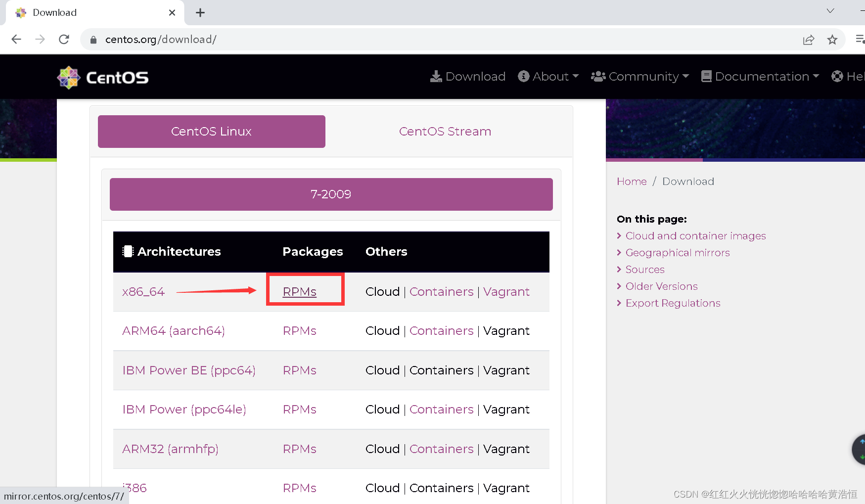Open Containers link in x86_64 row

point(442,292)
